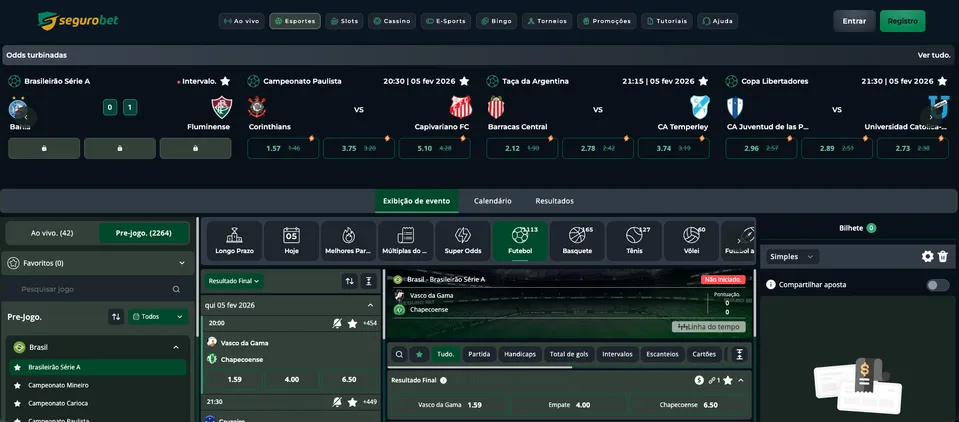This screenshot has width=959, height=422.
Task: Select the Total de gols market tab
Action: click(x=568, y=354)
